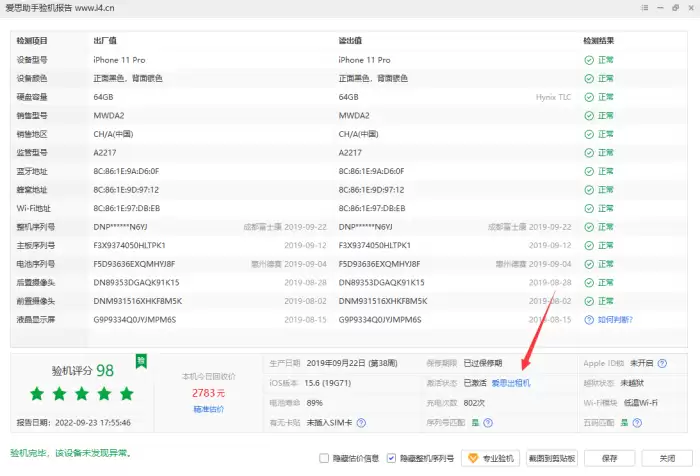Click the green check icon in 销售型号 row
The height and width of the screenshot is (476, 700).
tap(589, 116)
